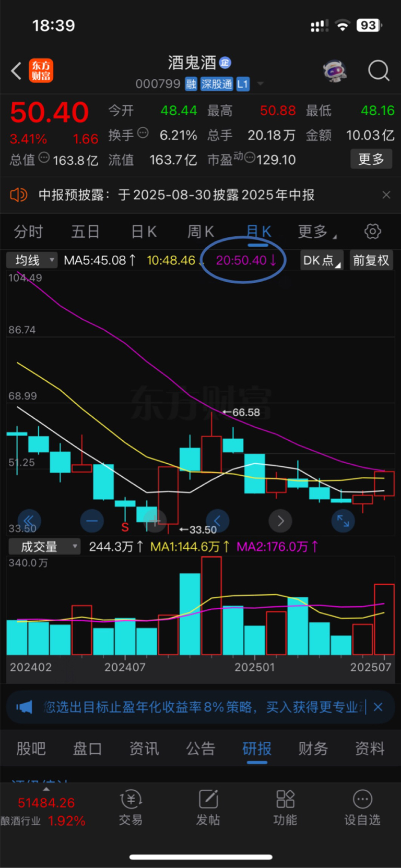The height and width of the screenshot is (868, 401).
Task: Switch to 周K chart tab
Action: coord(201,232)
